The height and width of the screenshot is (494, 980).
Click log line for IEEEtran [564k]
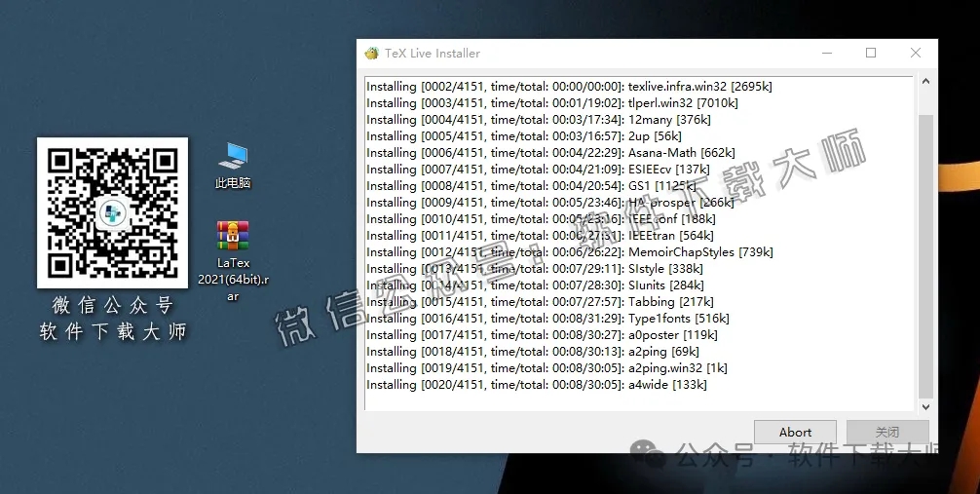coord(540,236)
